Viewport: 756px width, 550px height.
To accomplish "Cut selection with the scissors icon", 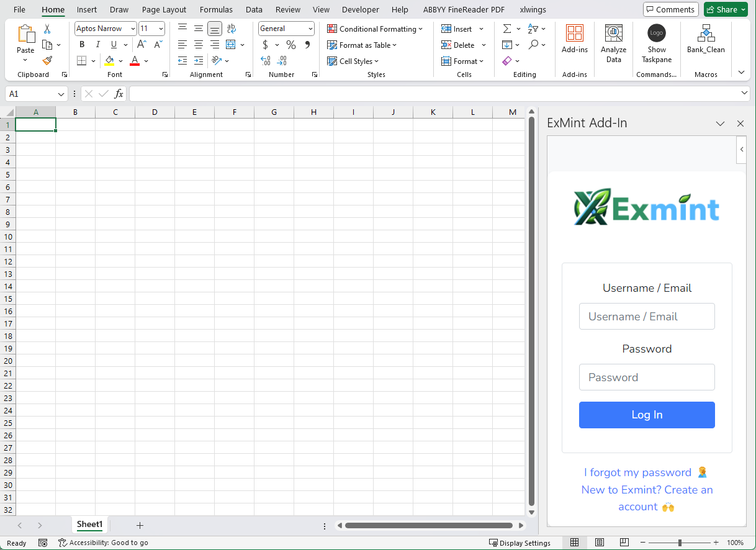I will pyautogui.click(x=47, y=29).
